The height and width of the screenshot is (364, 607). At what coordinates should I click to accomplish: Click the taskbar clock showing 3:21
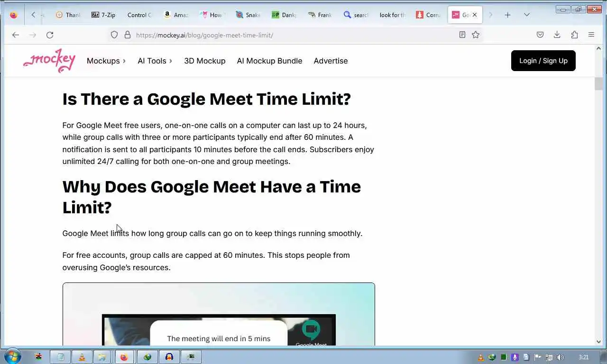pos(584,357)
